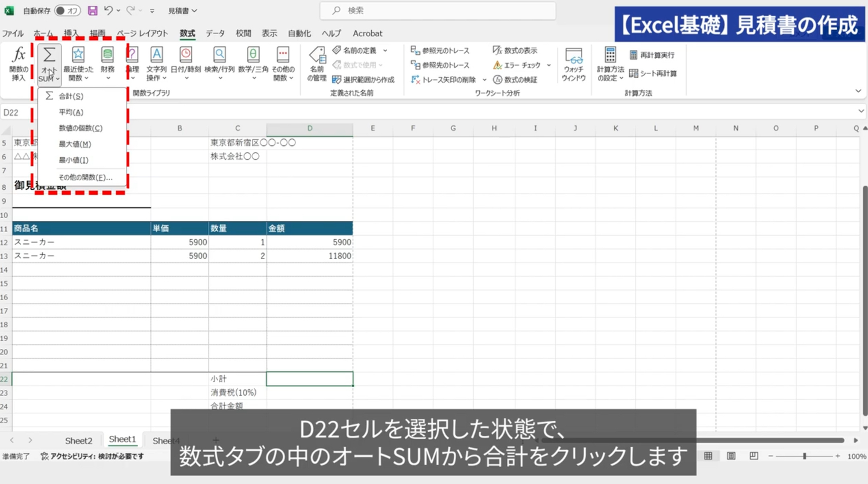Click the アクセシビリティ: 検討が必要です status

[92, 456]
